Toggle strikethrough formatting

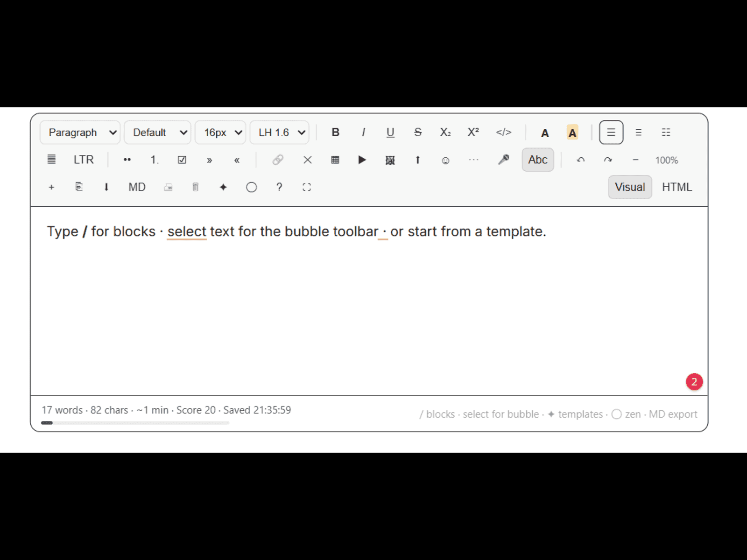coord(418,133)
